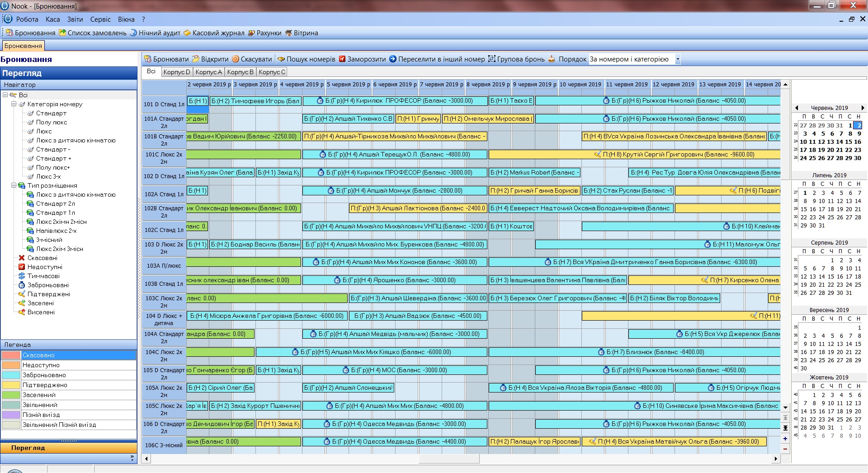Switch to the Корпус B tab
The width and height of the screenshot is (868, 473).
240,72
